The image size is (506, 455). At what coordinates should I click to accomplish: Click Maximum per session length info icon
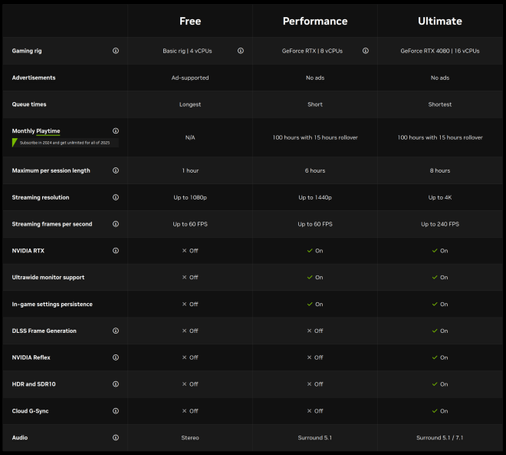point(116,170)
